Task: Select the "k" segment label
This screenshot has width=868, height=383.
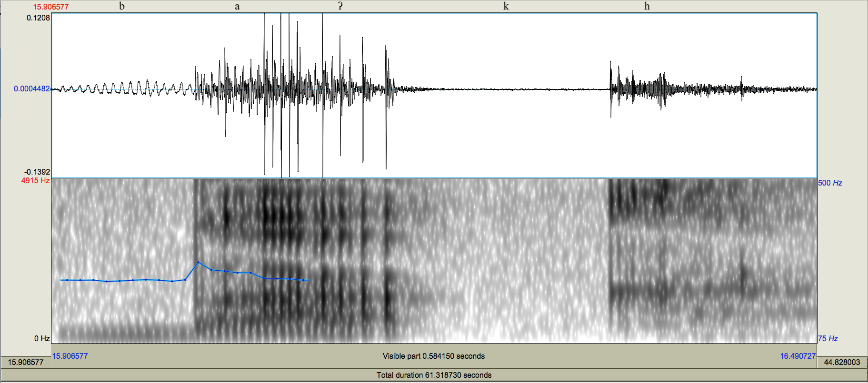Action: [506, 6]
